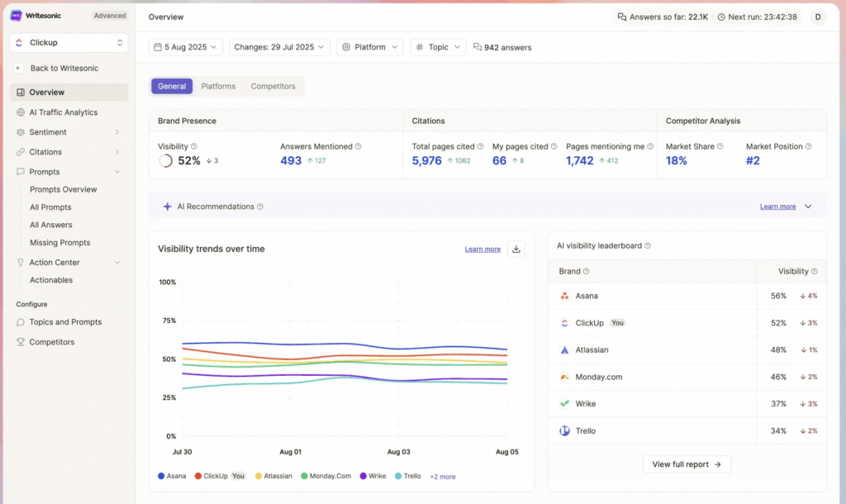846x504 pixels.
Task: Toggle the Asana series in chart legend
Action: (172, 477)
